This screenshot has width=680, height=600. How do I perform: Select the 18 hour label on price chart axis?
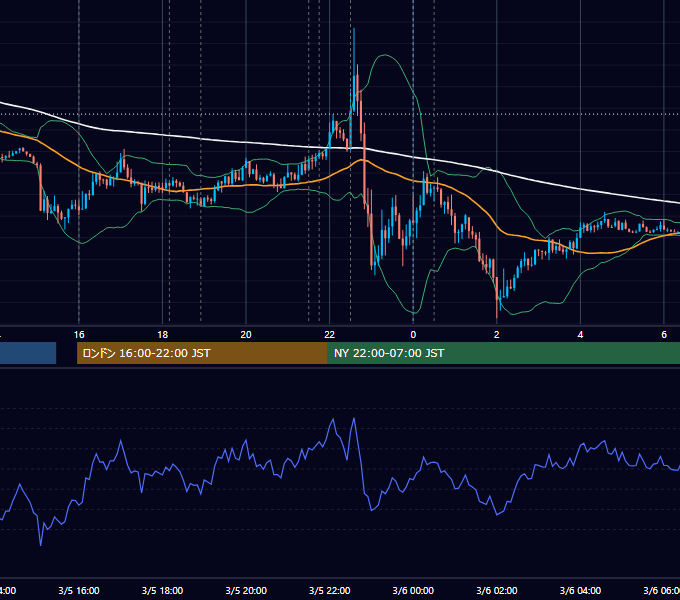pyautogui.click(x=163, y=335)
